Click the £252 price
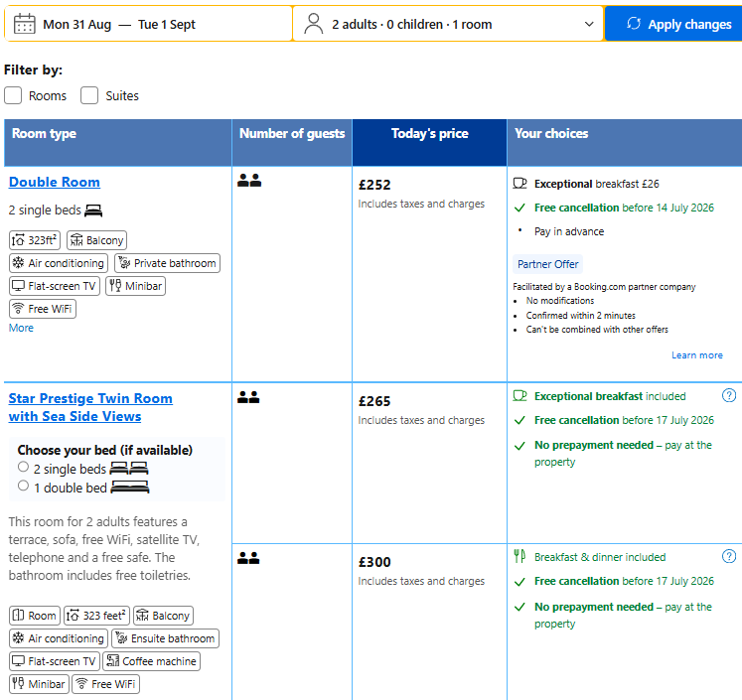 (374, 185)
